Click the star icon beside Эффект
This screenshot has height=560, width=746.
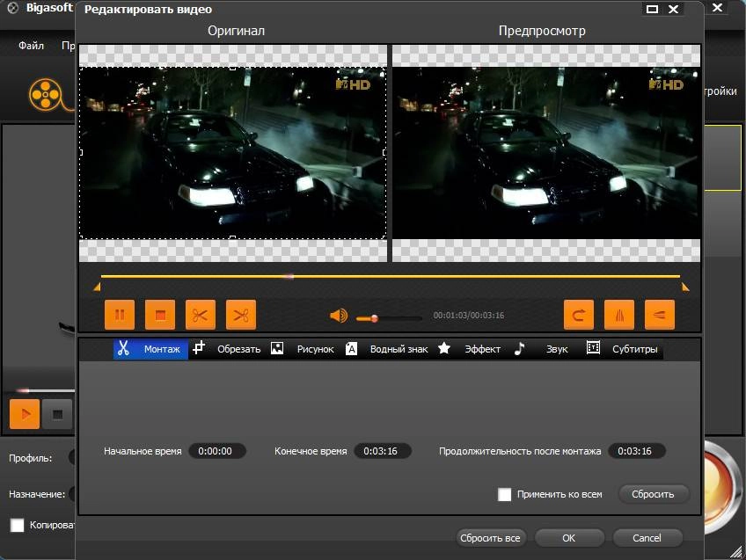[x=444, y=348]
